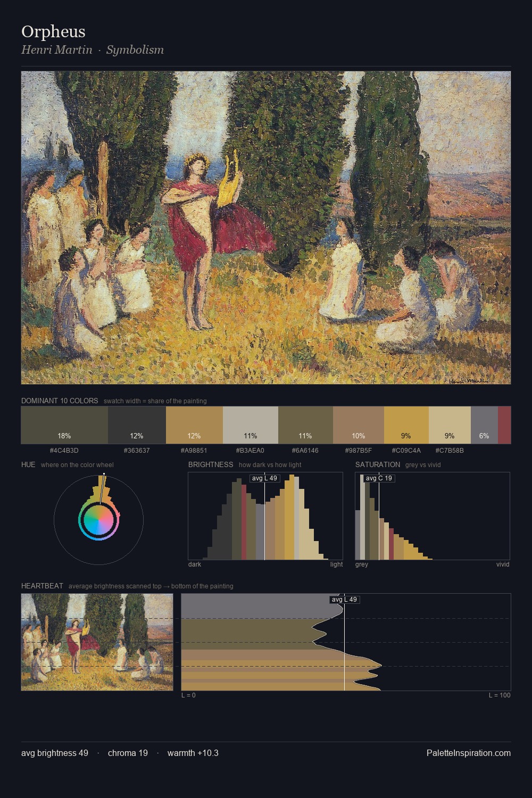The width and height of the screenshot is (532, 798).
Task: Click the 'grey' axis label
Action: coord(362,564)
